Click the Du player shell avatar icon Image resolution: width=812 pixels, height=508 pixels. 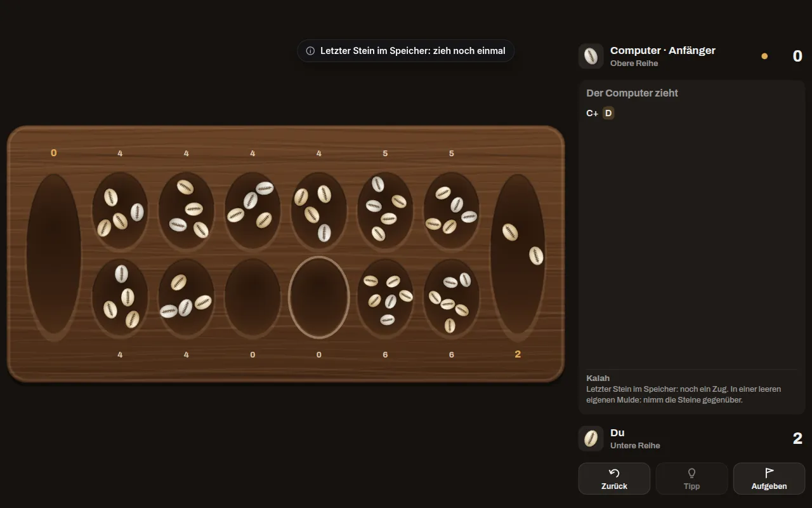[591, 438]
